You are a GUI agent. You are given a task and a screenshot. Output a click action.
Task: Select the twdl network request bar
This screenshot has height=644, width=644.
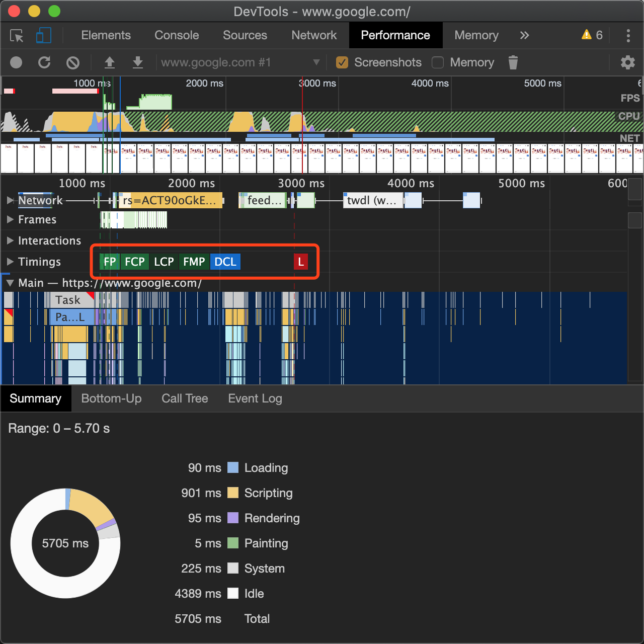coord(373,200)
